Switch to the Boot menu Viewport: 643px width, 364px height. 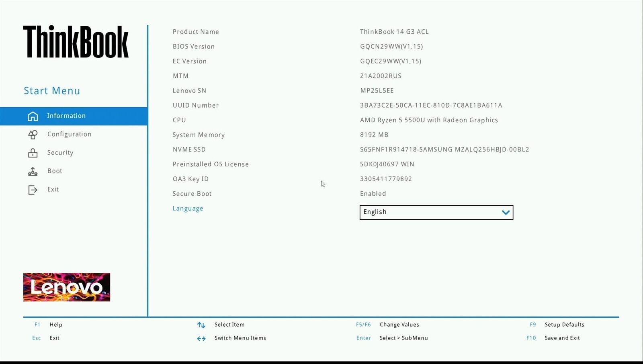click(74, 171)
